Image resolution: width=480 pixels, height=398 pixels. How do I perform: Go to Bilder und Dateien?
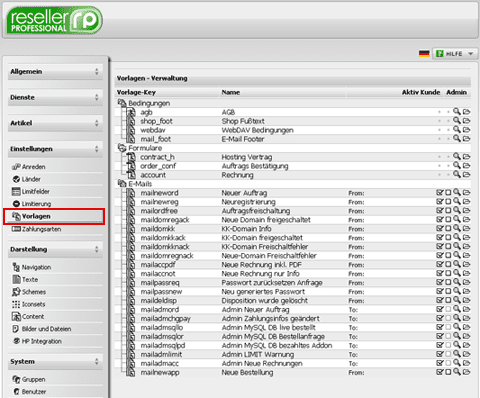point(42,329)
